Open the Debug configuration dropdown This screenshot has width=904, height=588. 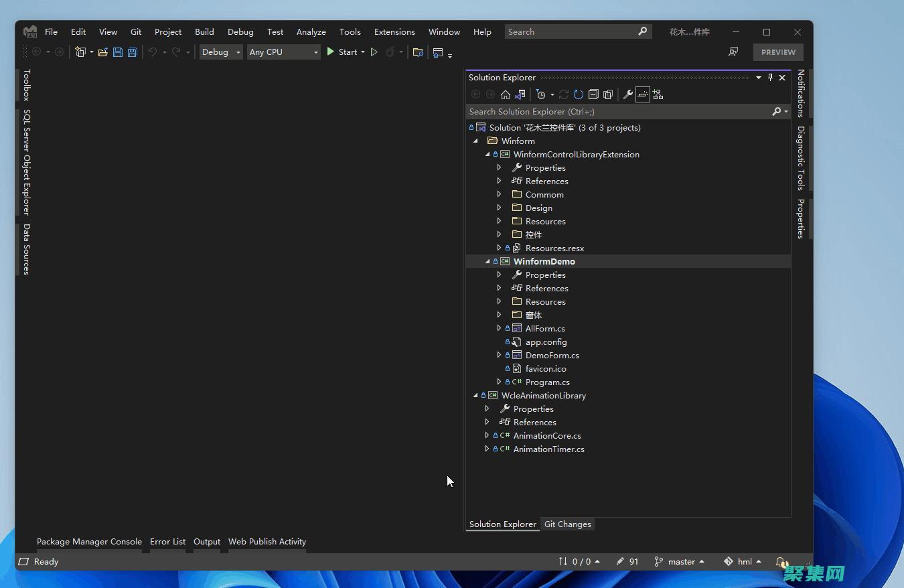click(220, 52)
